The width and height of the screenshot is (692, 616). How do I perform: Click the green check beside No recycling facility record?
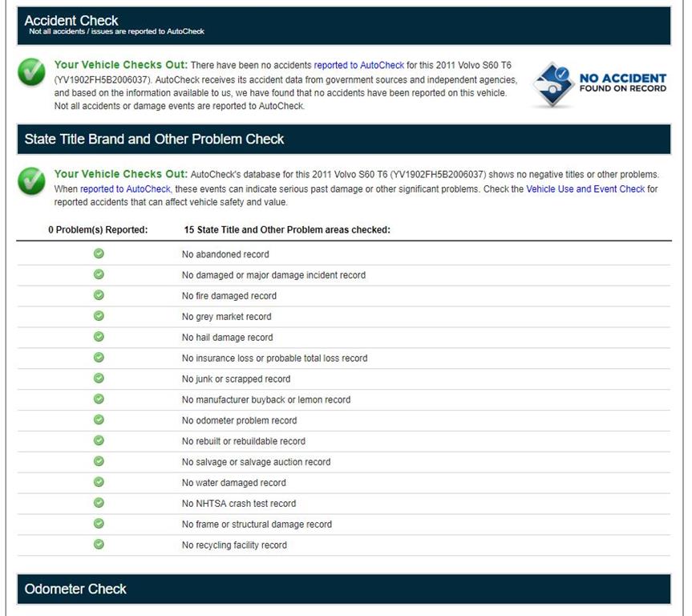pyautogui.click(x=99, y=544)
